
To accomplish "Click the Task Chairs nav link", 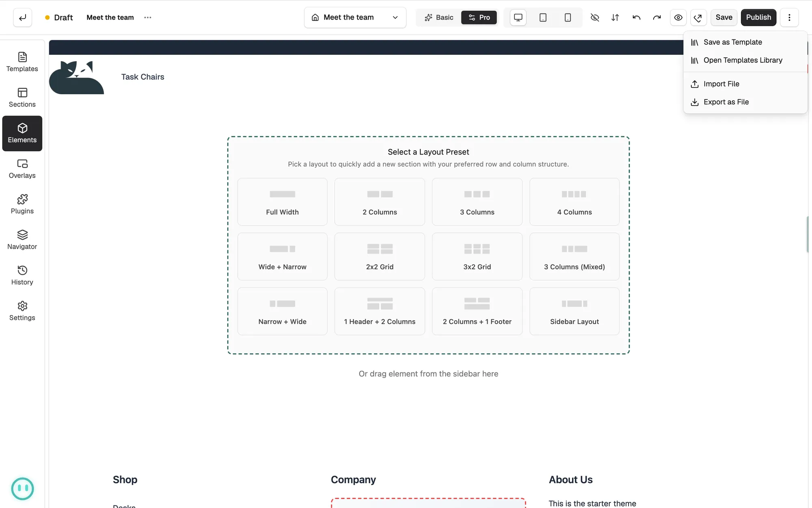I will [143, 77].
